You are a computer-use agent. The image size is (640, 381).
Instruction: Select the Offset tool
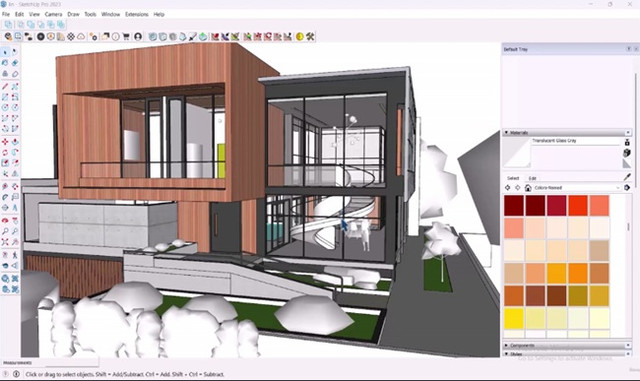coord(15,163)
